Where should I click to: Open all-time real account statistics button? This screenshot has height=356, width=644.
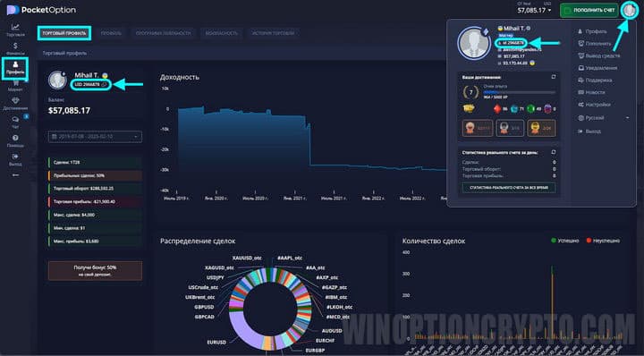click(x=508, y=188)
